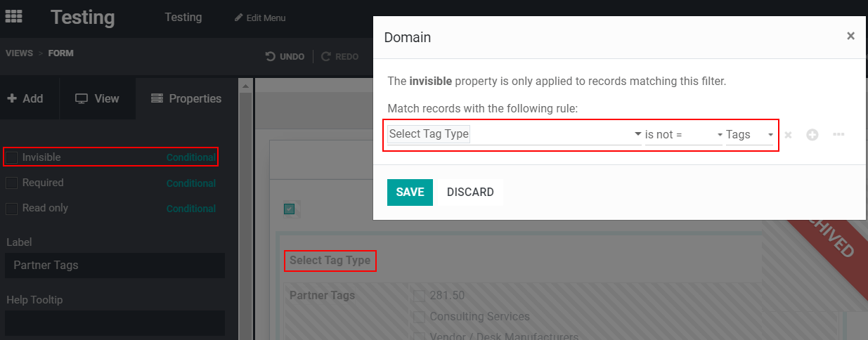Click the Save button
This screenshot has height=340, width=868.
(410, 192)
